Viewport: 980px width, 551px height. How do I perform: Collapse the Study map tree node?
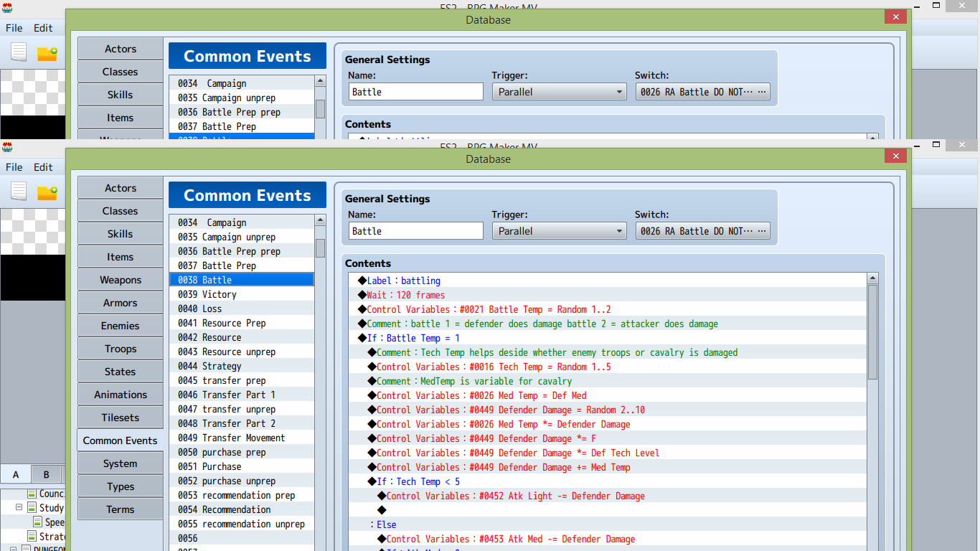pos(19,507)
